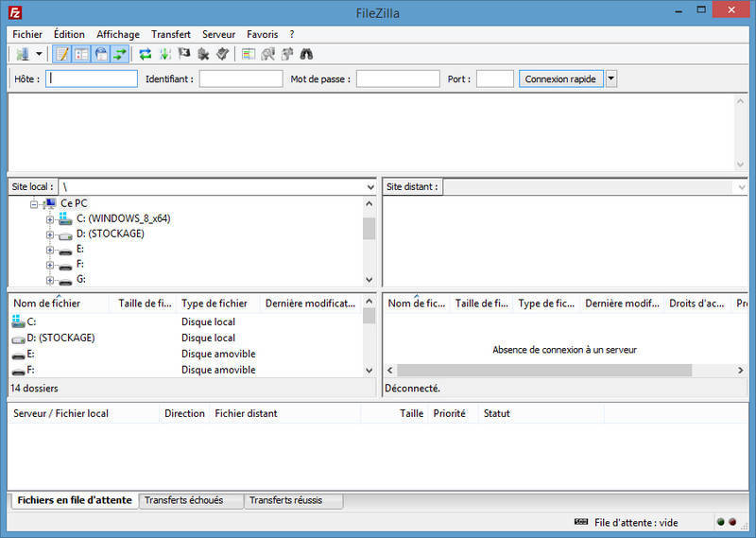Open the Fichier menu
The image size is (756, 538).
[x=27, y=34]
